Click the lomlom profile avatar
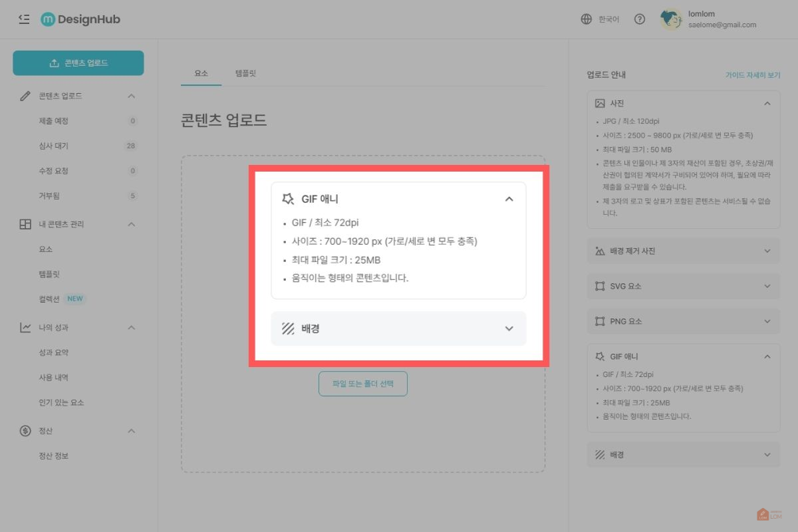 click(x=670, y=19)
